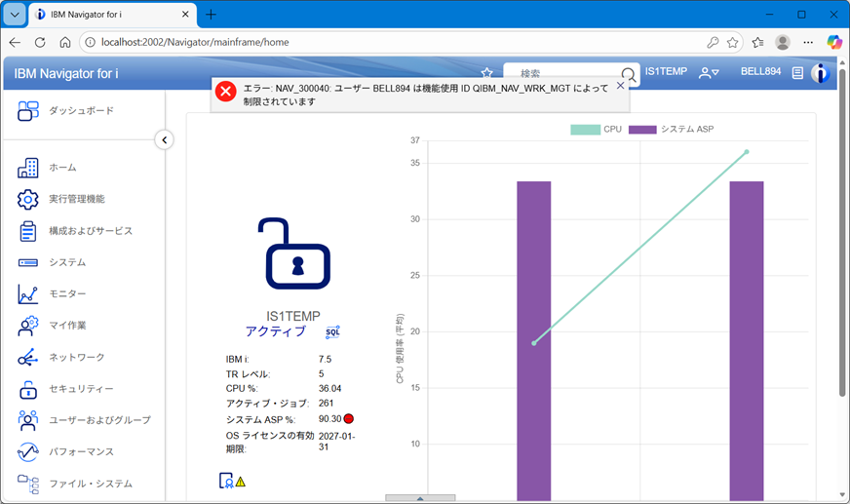Add page to favorites with star icon

click(487, 73)
